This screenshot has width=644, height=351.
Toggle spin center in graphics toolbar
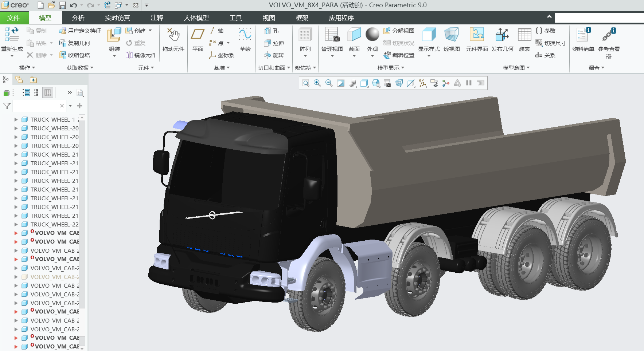click(x=446, y=83)
